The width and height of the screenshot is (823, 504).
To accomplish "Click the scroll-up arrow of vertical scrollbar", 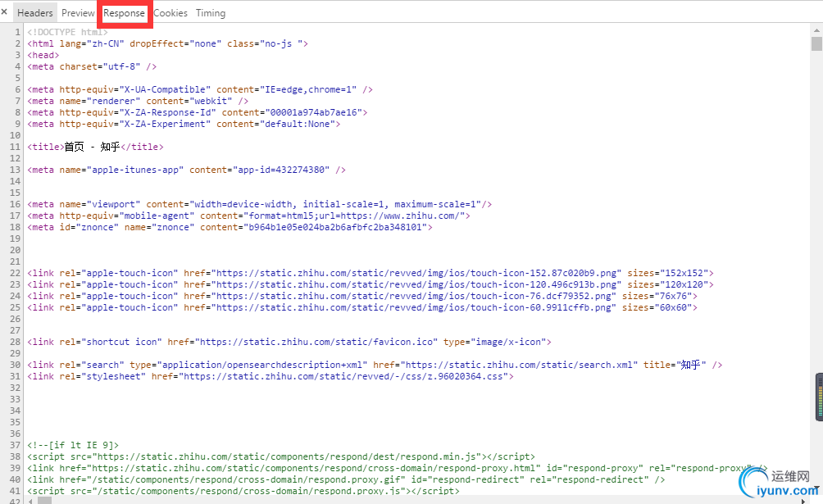I will click(816, 29).
